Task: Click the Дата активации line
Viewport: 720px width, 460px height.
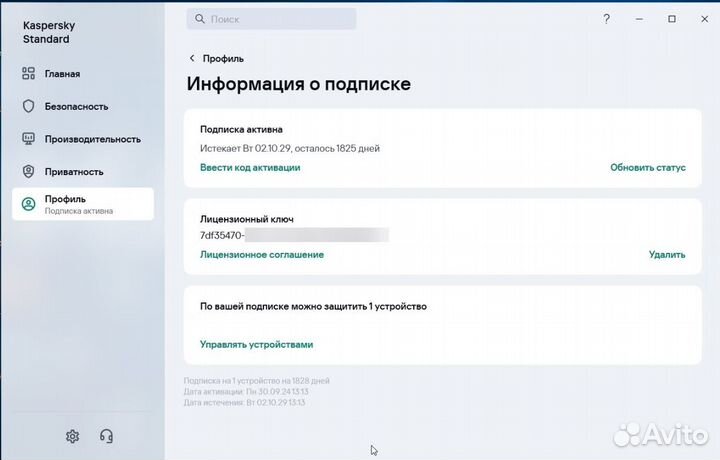Action: [246, 392]
